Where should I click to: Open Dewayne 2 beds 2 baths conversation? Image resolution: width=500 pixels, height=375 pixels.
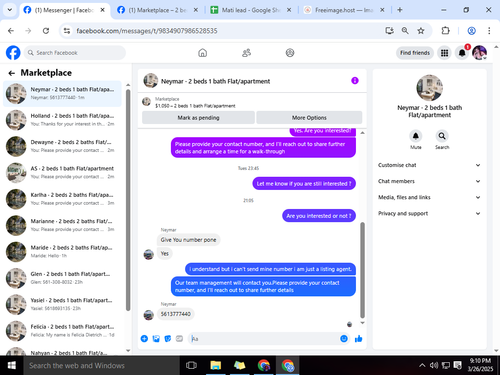coord(62,146)
